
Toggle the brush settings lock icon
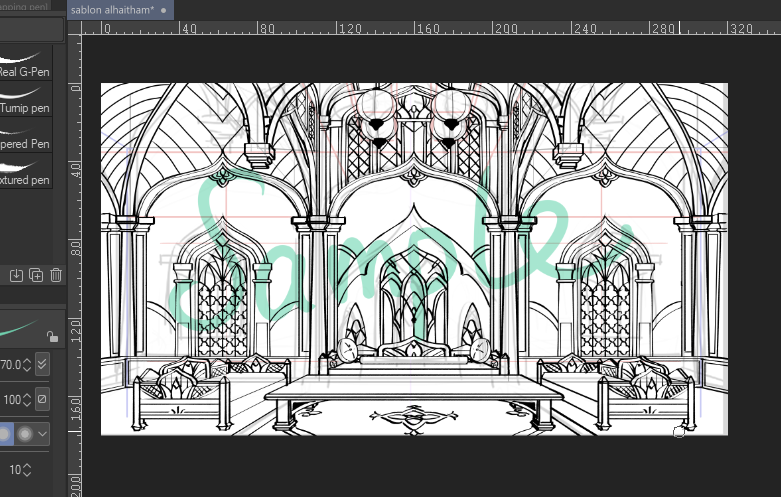tap(52, 337)
